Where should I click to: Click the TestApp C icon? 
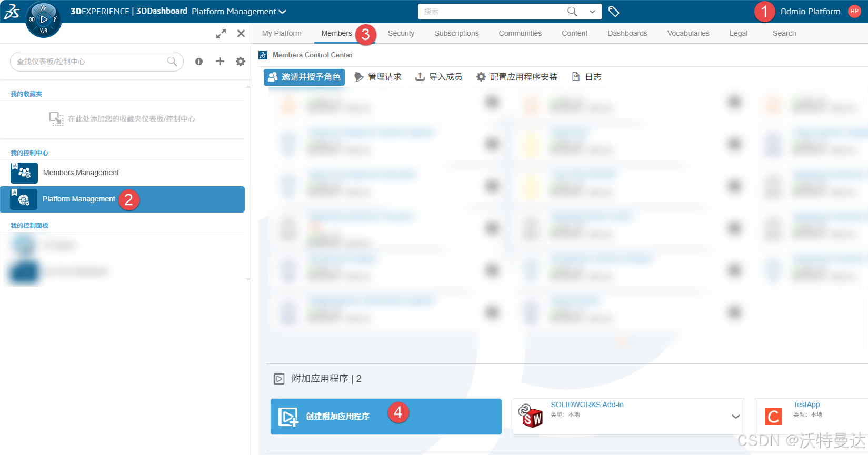773,417
